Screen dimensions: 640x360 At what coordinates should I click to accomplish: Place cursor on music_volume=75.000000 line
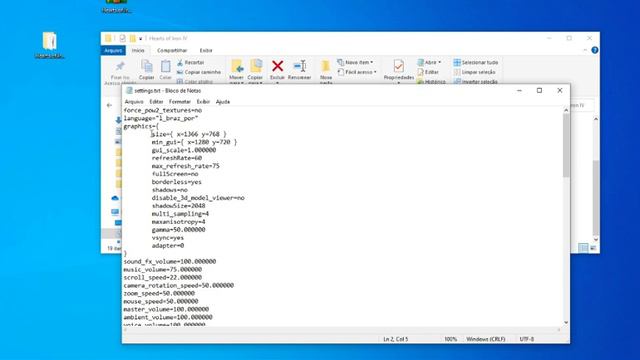tap(162, 270)
